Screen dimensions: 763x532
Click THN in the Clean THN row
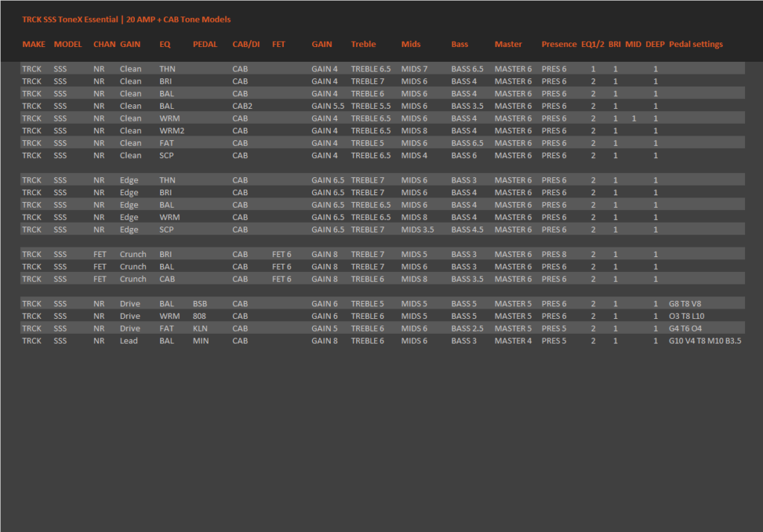click(168, 69)
